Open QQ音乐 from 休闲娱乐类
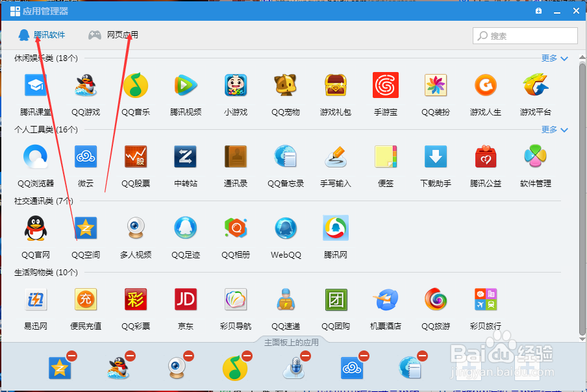Viewport: 587px width, 392px height. (135, 85)
